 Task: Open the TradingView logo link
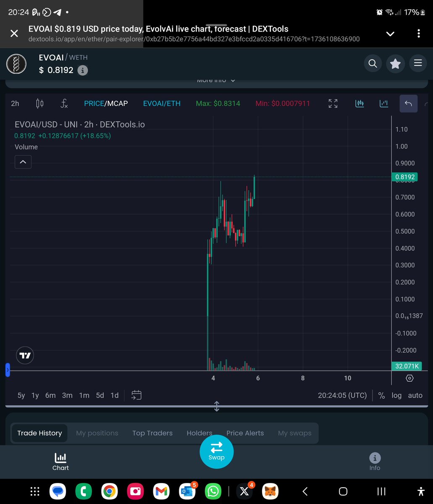pos(25,356)
